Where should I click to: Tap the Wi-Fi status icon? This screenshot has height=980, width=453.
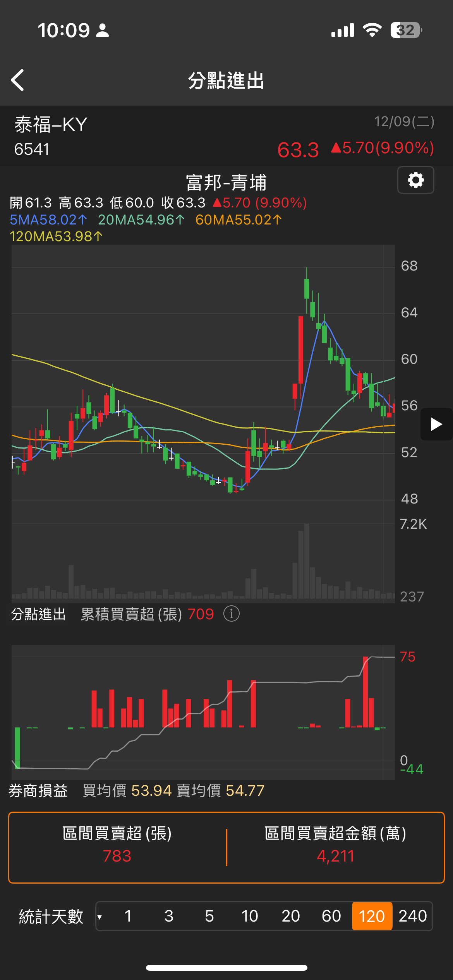[372, 30]
